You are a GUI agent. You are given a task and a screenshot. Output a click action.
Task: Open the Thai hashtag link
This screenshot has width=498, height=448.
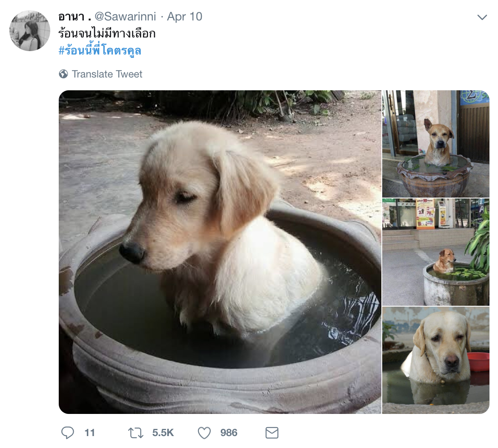100,51
